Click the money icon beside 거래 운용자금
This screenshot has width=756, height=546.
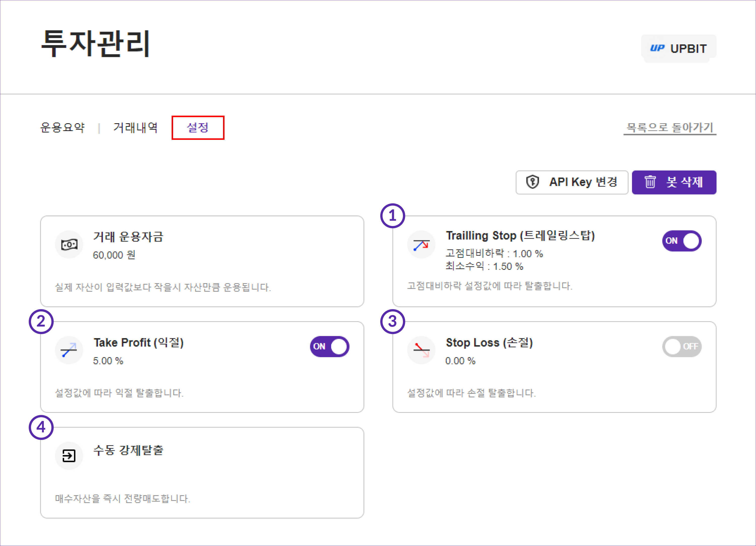[69, 245]
